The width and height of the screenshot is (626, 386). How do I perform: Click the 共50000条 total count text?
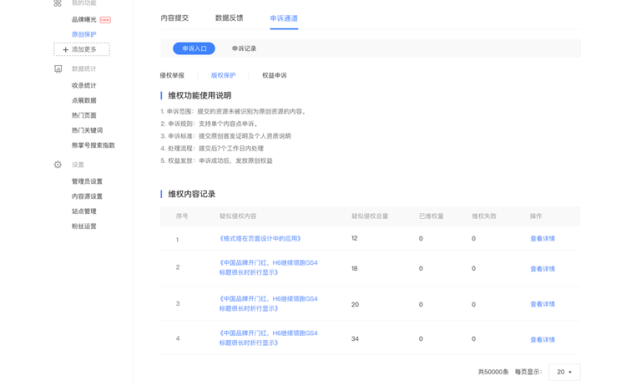(x=493, y=372)
